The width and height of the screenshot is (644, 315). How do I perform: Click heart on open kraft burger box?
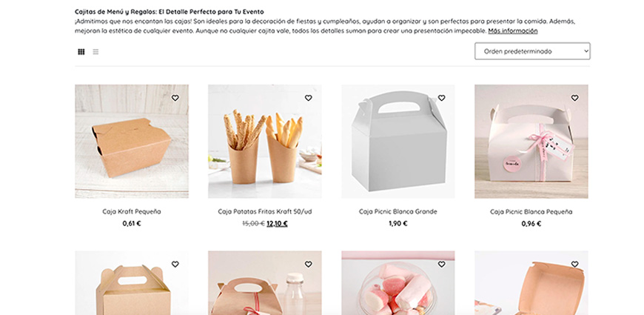click(574, 265)
